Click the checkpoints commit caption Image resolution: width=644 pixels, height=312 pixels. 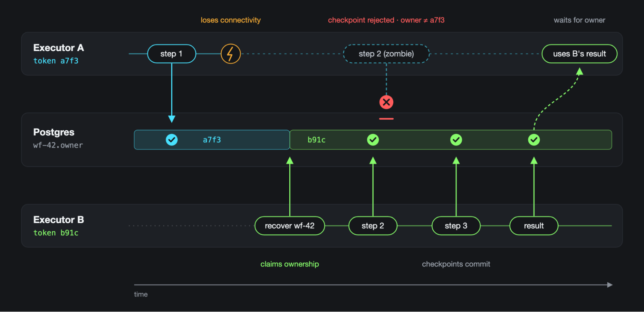(456, 264)
